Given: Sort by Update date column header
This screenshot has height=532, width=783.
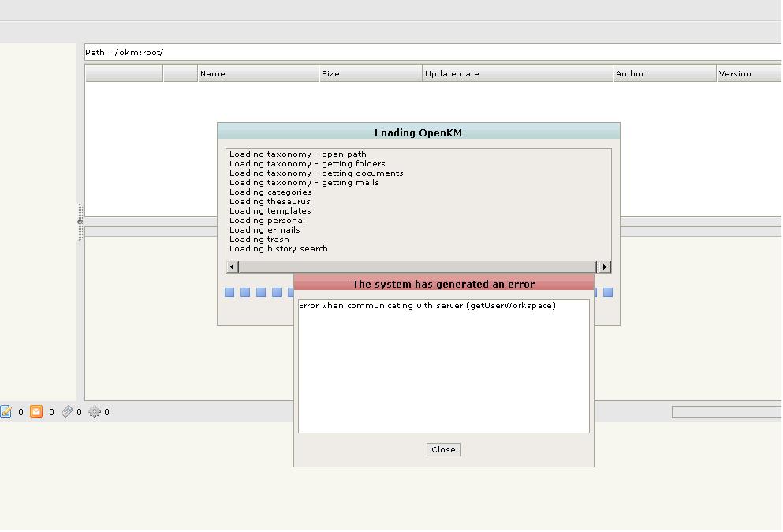Looking at the screenshot, I should [517, 73].
